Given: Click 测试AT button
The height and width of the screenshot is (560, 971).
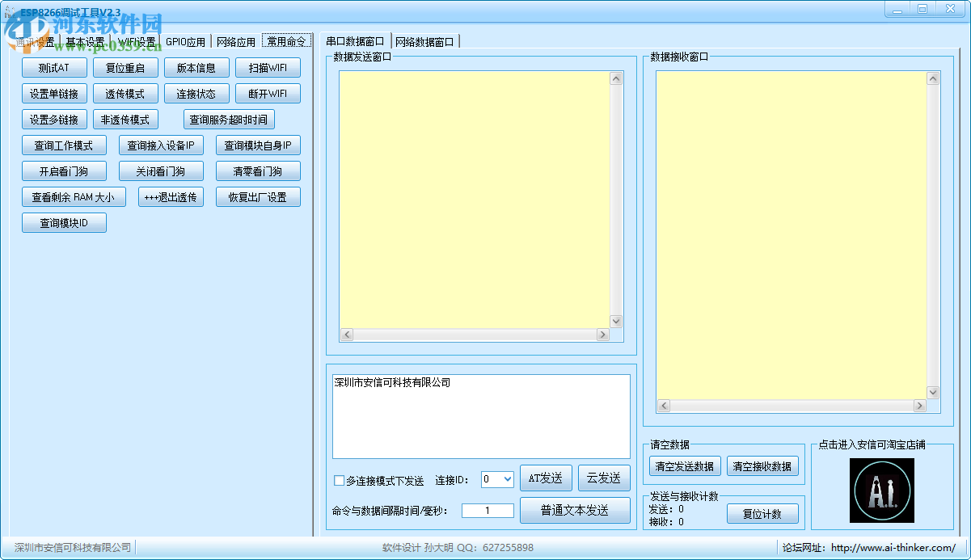Looking at the screenshot, I should point(54,67).
